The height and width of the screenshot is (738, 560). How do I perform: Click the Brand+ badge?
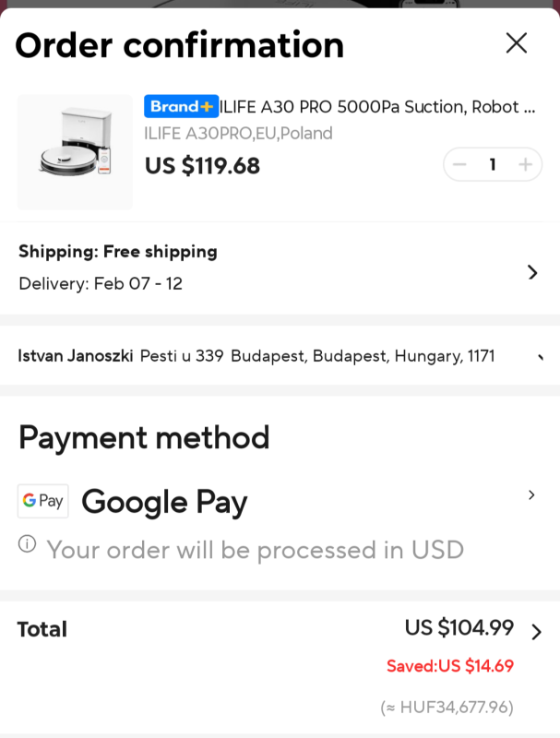[x=181, y=107]
